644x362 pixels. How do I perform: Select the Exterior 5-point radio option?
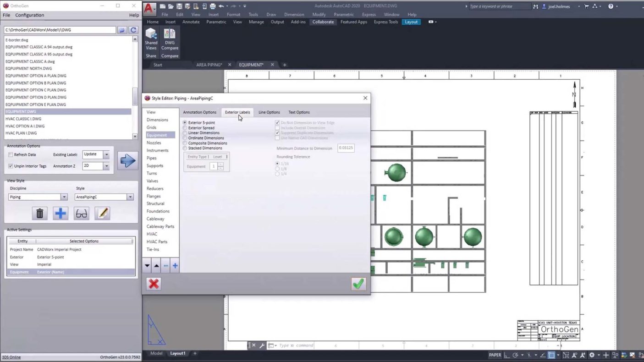pos(185,123)
